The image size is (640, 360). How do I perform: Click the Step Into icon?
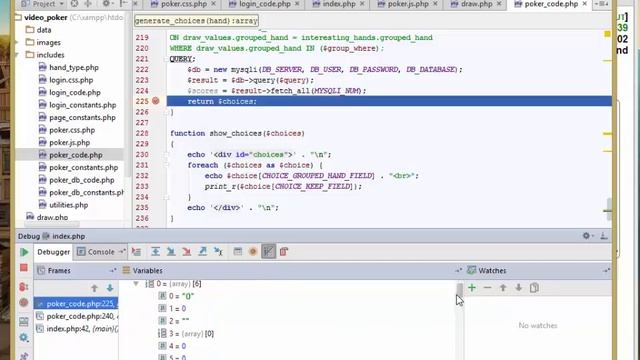[x=171, y=252]
